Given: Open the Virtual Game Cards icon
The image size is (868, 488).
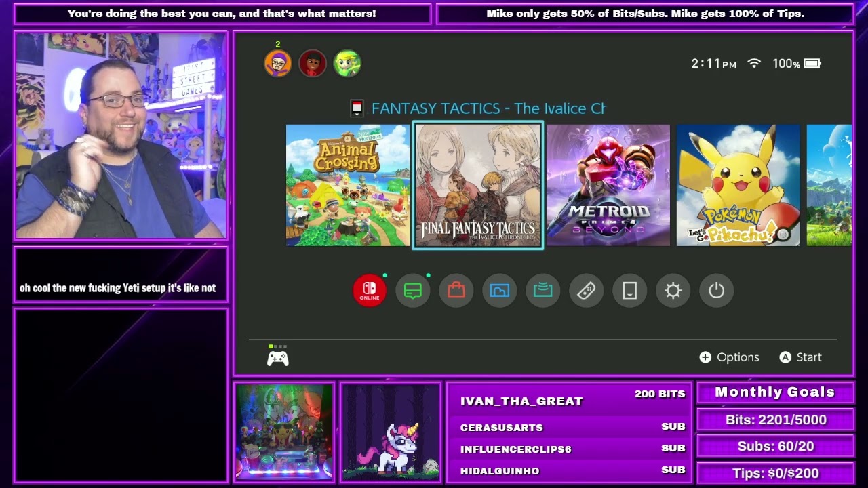Looking at the screenshot, I should pos(630,291).
